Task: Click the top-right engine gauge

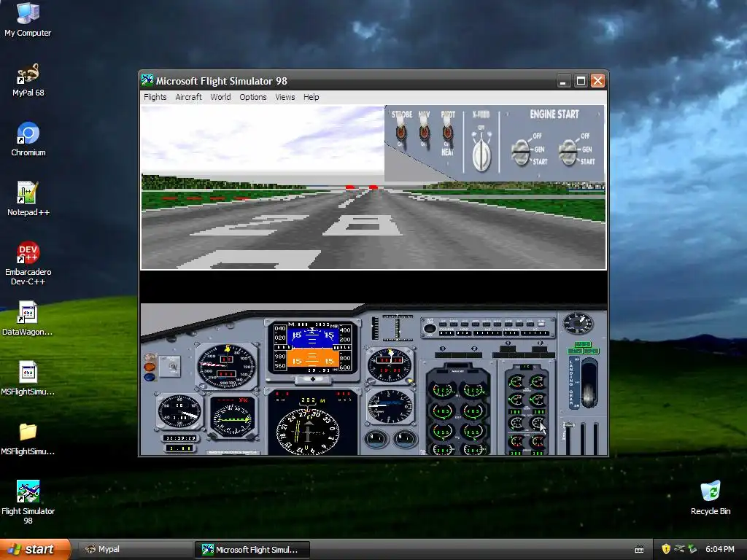Action: click(473, 390)
